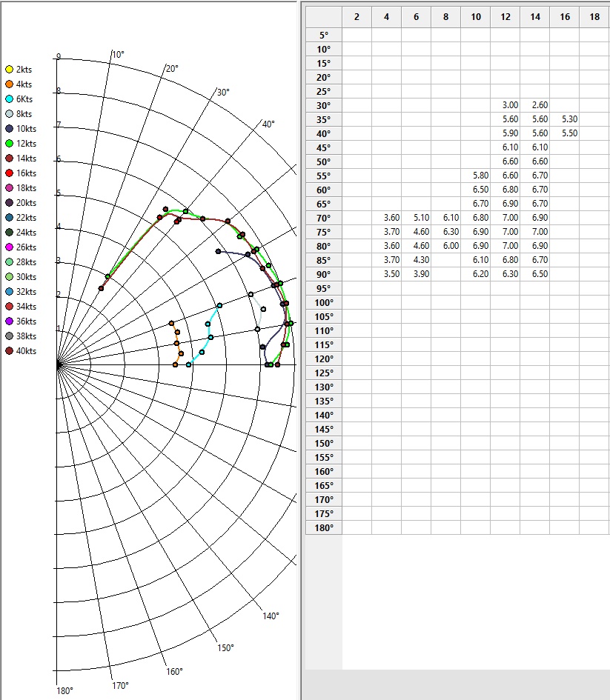Click the cell showing 2.60
610x700 pixels.
click(535, 105)
